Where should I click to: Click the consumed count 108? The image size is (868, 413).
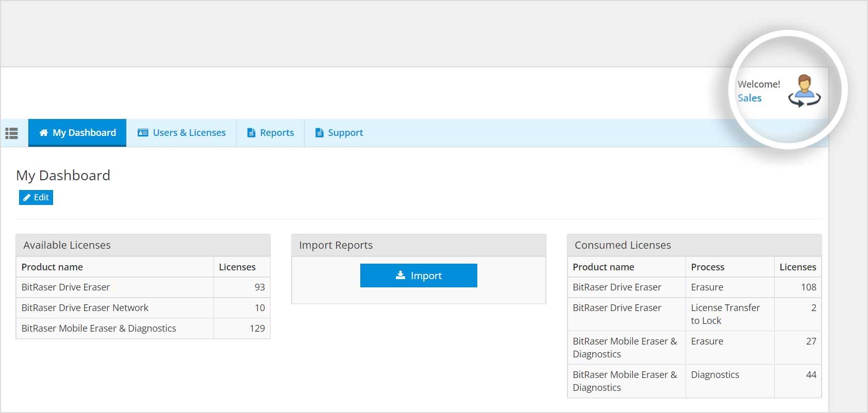point(809,287)
